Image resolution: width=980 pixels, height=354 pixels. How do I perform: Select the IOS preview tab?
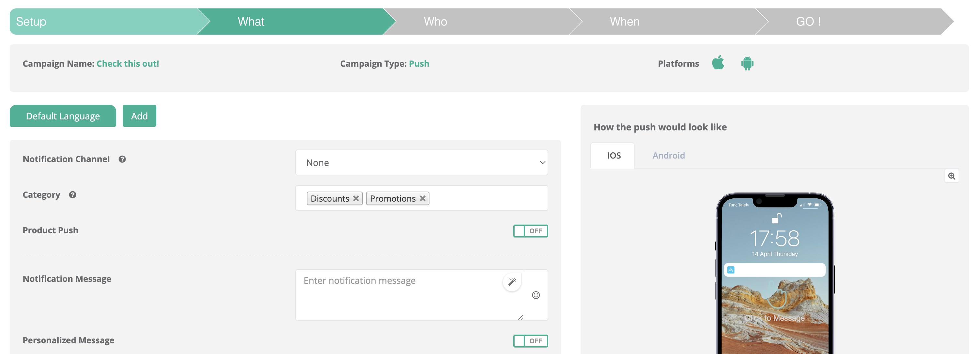tap(613, 156)
